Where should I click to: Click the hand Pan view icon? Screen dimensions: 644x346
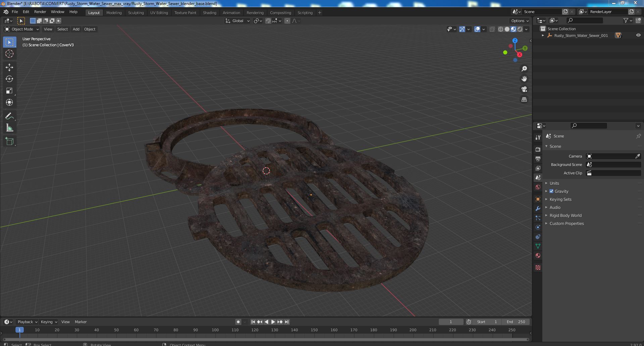(x=524, y=79)
